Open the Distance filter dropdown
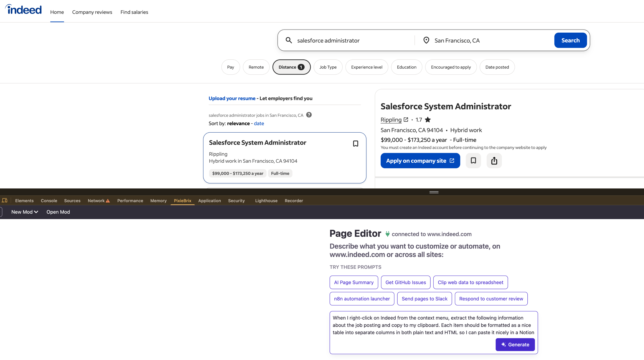The image size is (644, 360). (291, 67)
